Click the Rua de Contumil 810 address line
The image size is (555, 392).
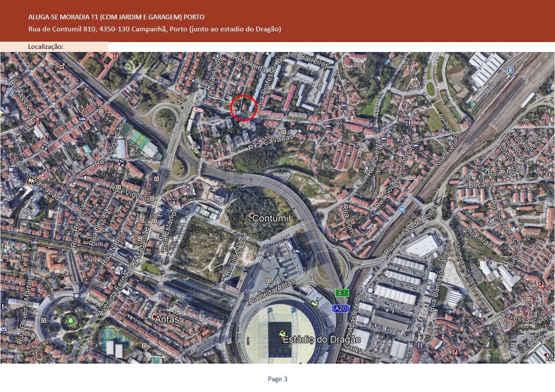[154, 29]
